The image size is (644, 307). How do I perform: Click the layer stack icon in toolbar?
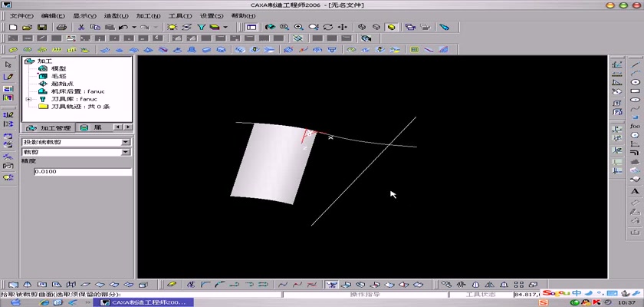click(215, 27)
